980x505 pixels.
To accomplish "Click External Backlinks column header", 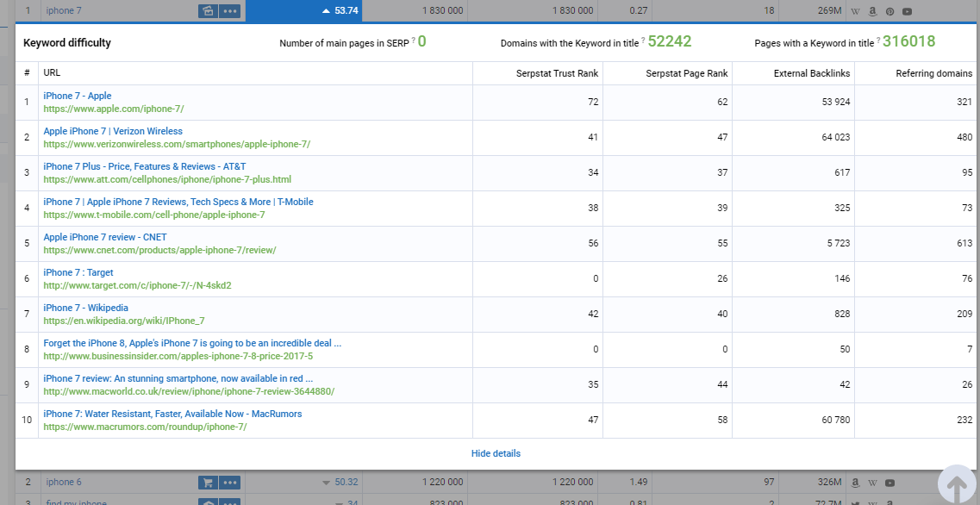I will (812, 73).
